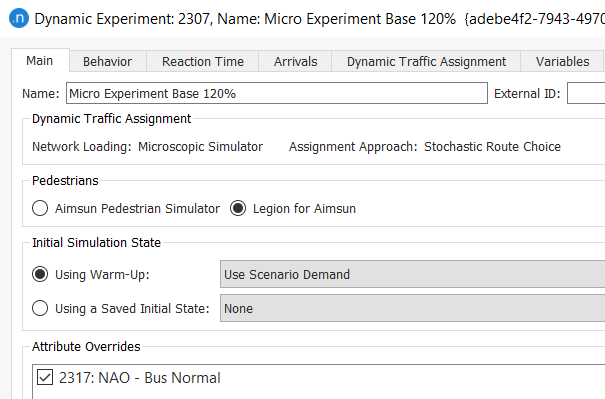Select Aimsun Pedestrian Simulator radio button
The image size is (605, 399).
[40, 208]
